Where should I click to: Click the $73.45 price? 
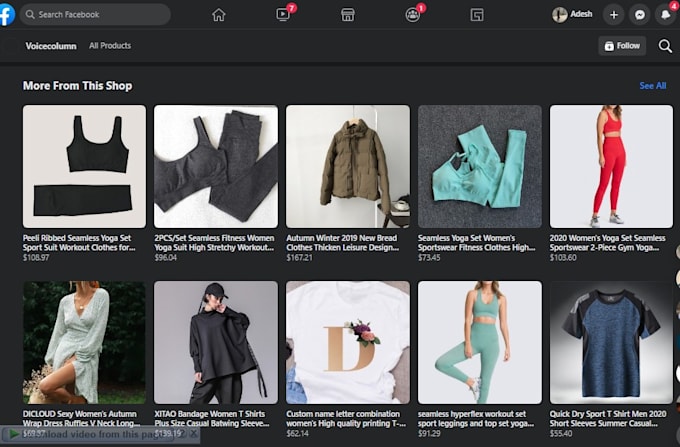429,258
